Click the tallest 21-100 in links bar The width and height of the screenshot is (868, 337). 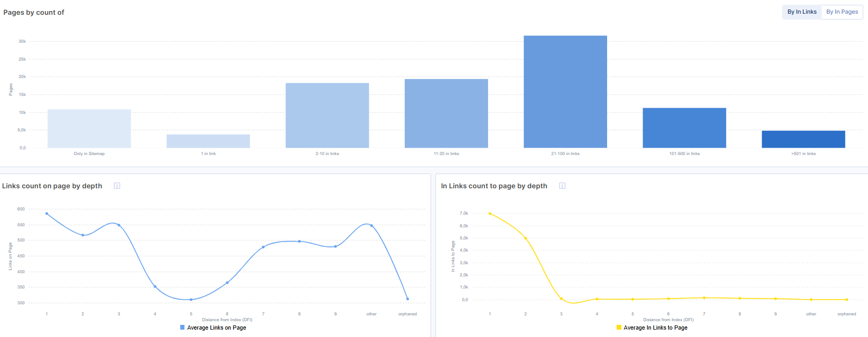click(565, 92)
